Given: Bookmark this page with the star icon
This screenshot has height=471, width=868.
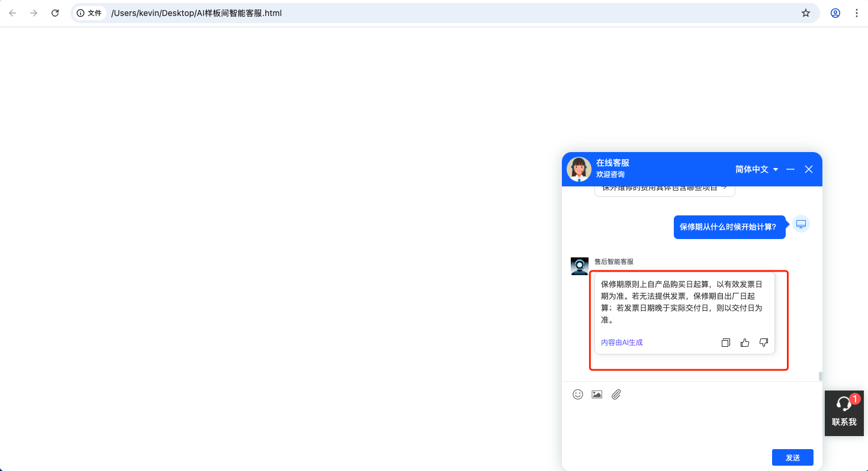Looking at the screenshot, I should click(805, 13).
